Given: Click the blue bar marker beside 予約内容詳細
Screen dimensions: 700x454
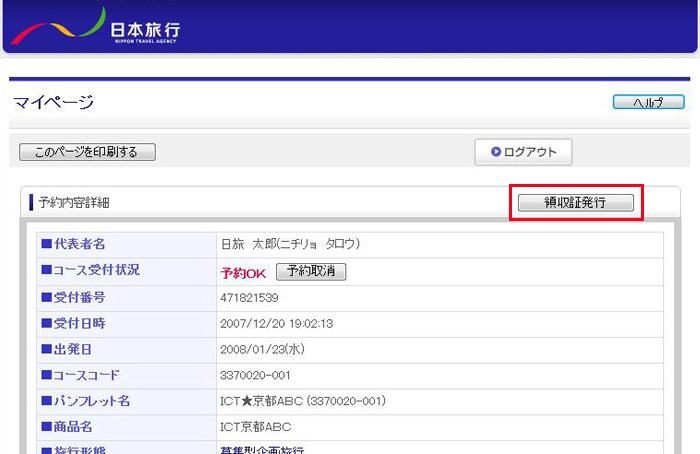Looking at the screenshot, I should click(31, 202).
